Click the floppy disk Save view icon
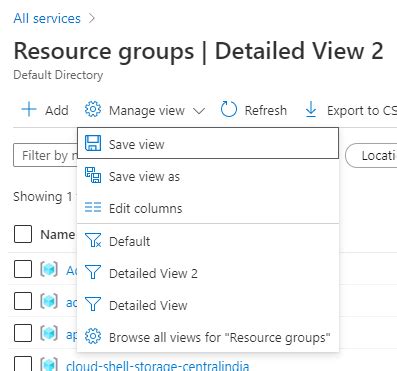397x371 pixels. point(93,143)
